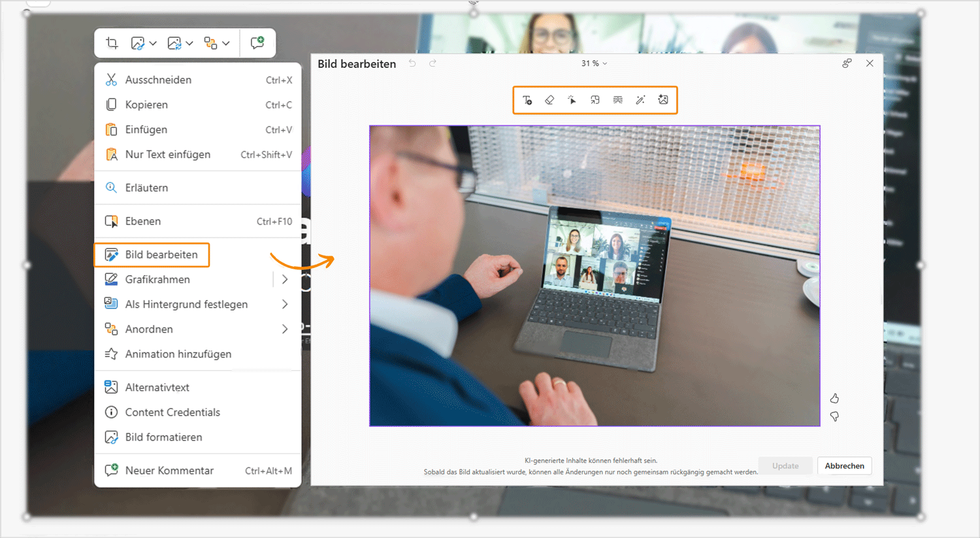Give thumbs up feedback
Screen dimensions: 980x538
(x=834, y=398)
